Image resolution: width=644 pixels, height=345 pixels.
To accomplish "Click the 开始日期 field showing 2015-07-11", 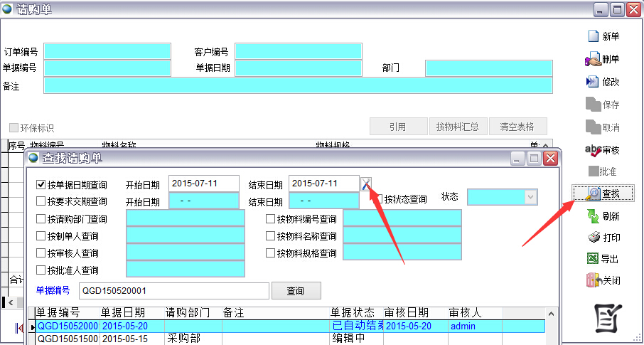I will click(x=204, y=184).
